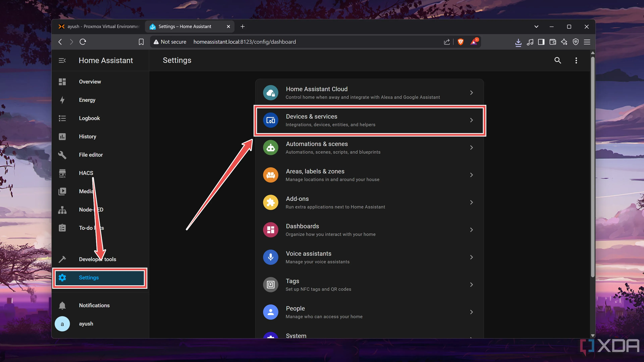Viewport: 644px width, 362px height.
Task: Open the Notifications bell icon
Action: tap(62, 305)
